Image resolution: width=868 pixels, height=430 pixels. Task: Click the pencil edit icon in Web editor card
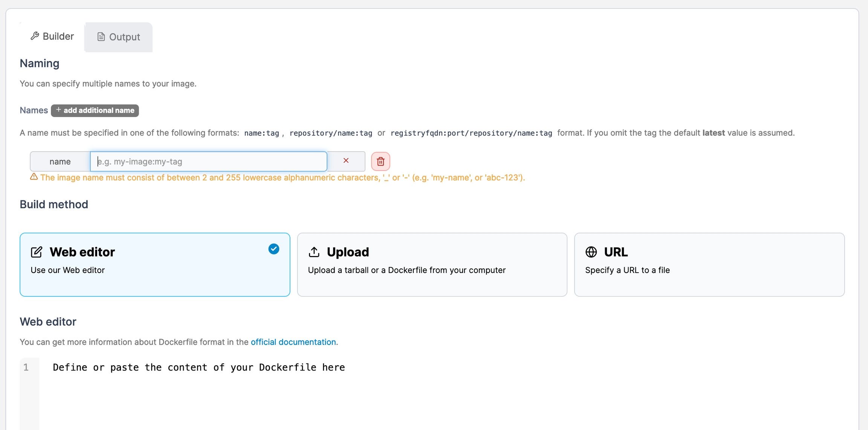point(37,252)
